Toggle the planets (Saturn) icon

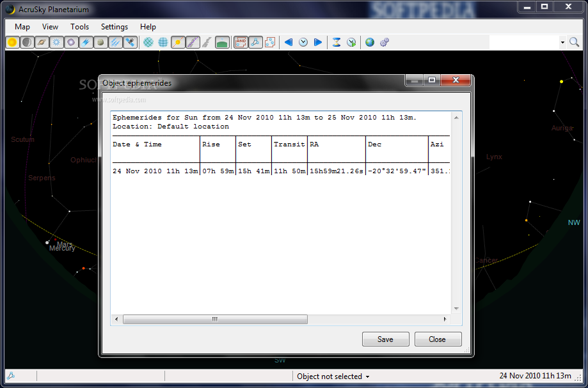coord(42,42)
